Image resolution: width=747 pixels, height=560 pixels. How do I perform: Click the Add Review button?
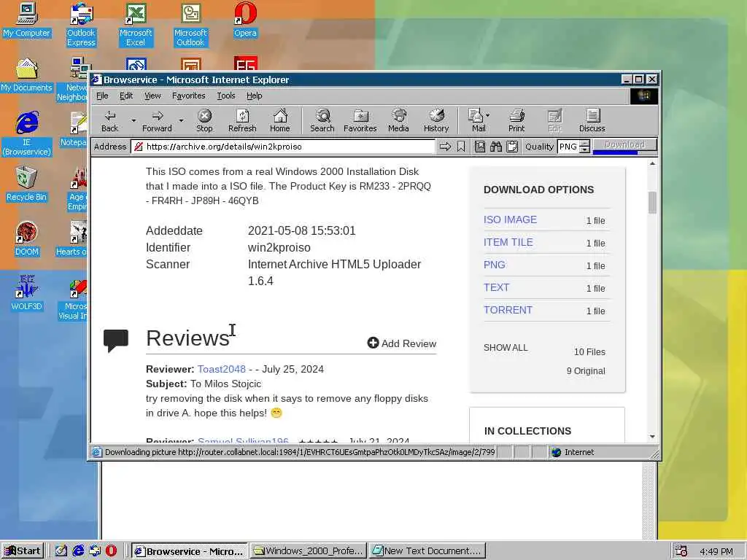tap(402, 343)
